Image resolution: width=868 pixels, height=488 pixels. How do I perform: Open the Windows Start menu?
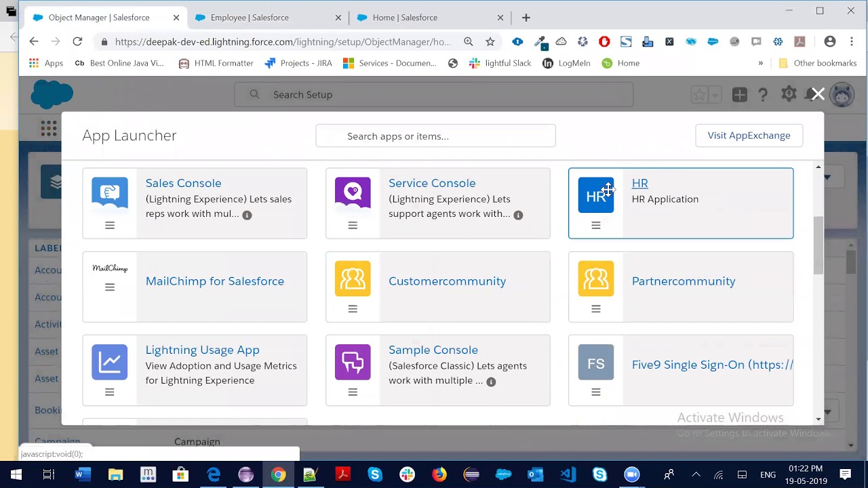(16, 474)
